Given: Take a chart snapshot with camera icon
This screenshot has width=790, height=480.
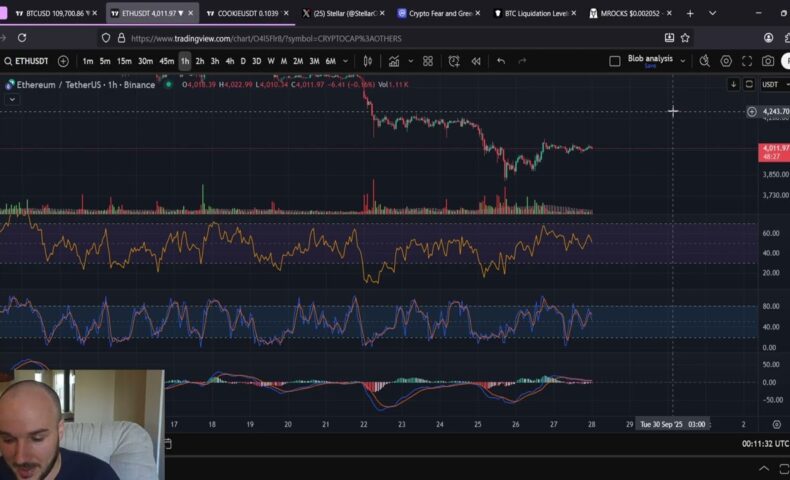Looking at the screenshot, I should click(768, 61).
